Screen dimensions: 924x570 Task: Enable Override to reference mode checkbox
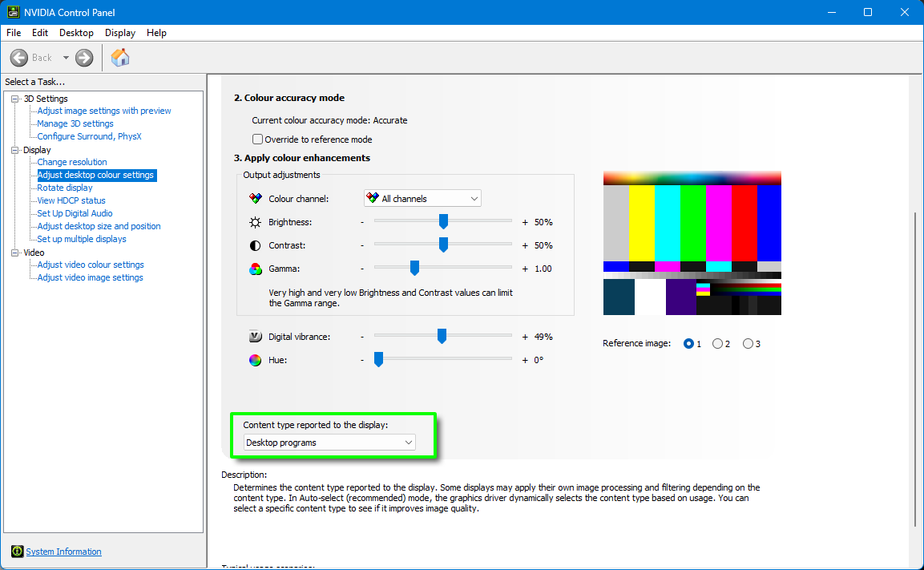(257, 139)
